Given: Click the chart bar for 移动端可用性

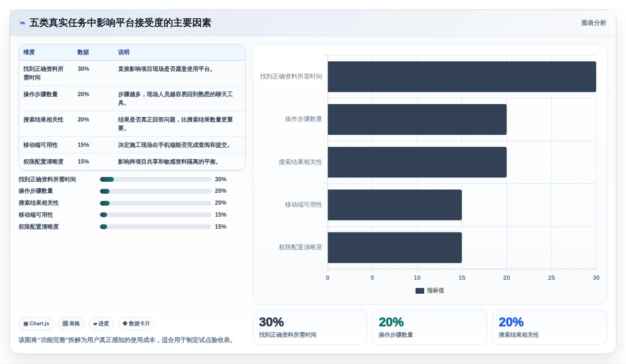Looking at the screenshot, I should 395,205.
